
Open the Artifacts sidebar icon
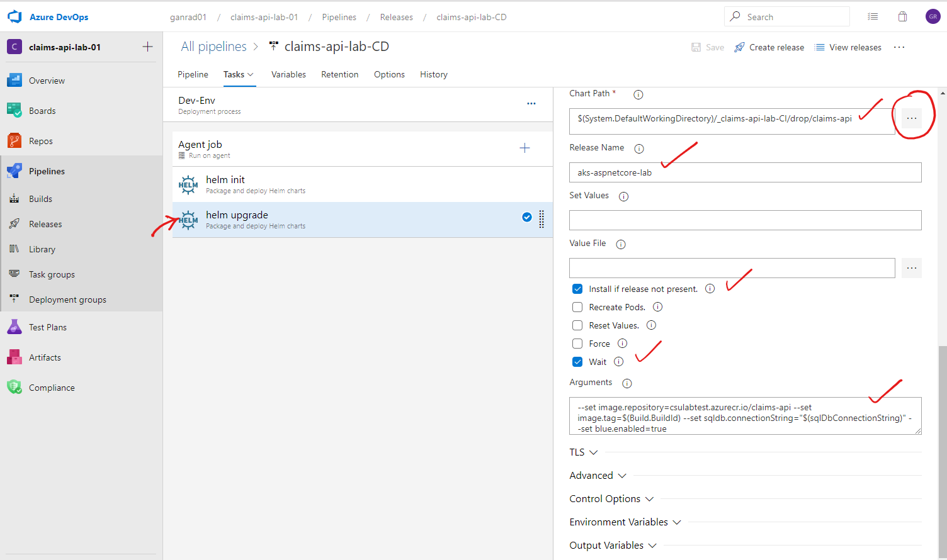14,357
